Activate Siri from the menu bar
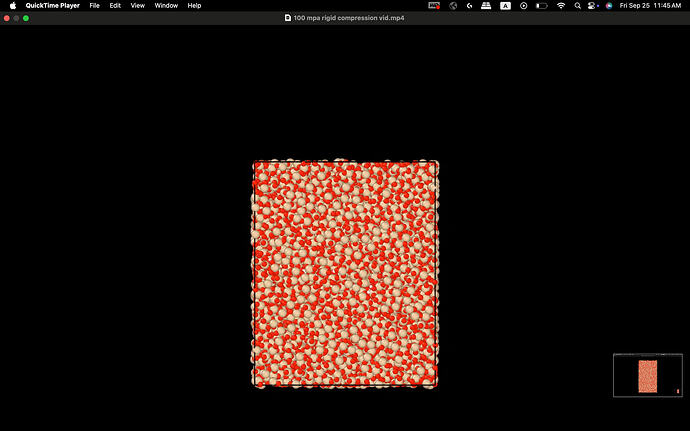 (x=609, y=6)
